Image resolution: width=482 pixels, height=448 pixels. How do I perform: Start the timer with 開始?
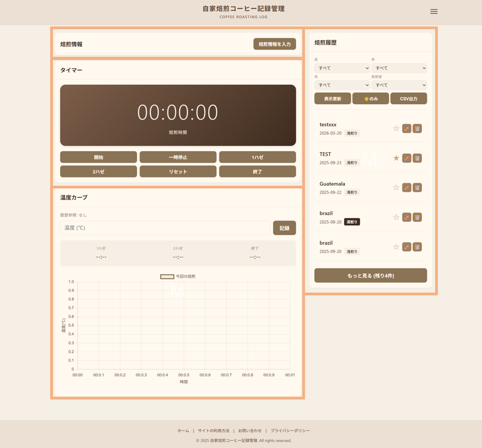click(98, 157)
